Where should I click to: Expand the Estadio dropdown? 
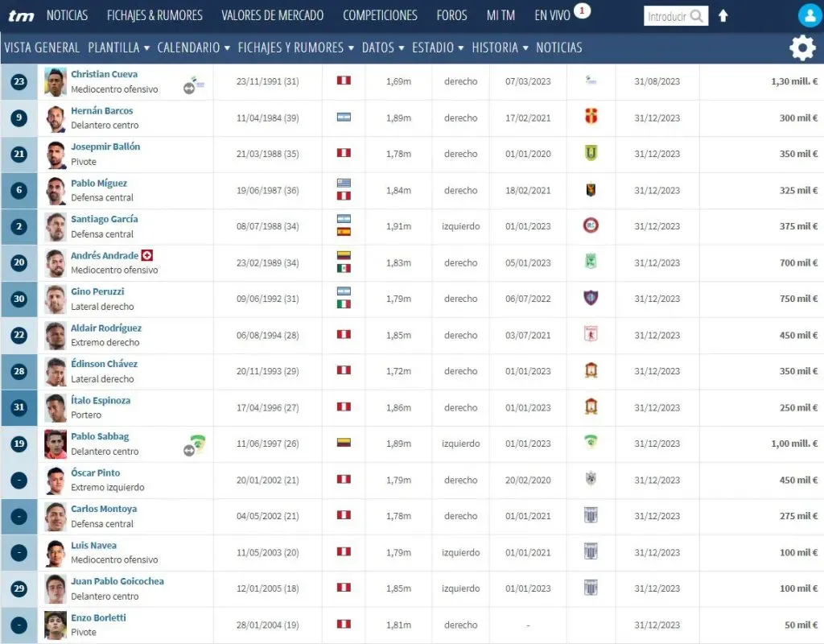click(437, 47)
